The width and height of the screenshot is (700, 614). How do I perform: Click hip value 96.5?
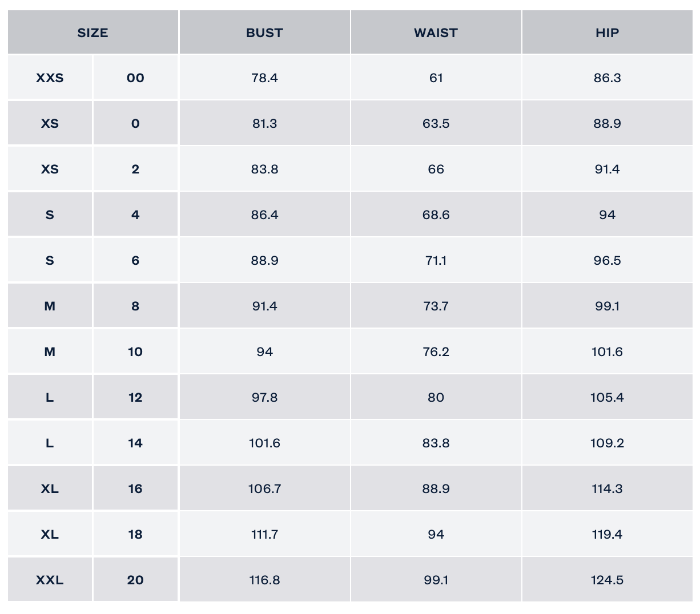pos(607,260)
